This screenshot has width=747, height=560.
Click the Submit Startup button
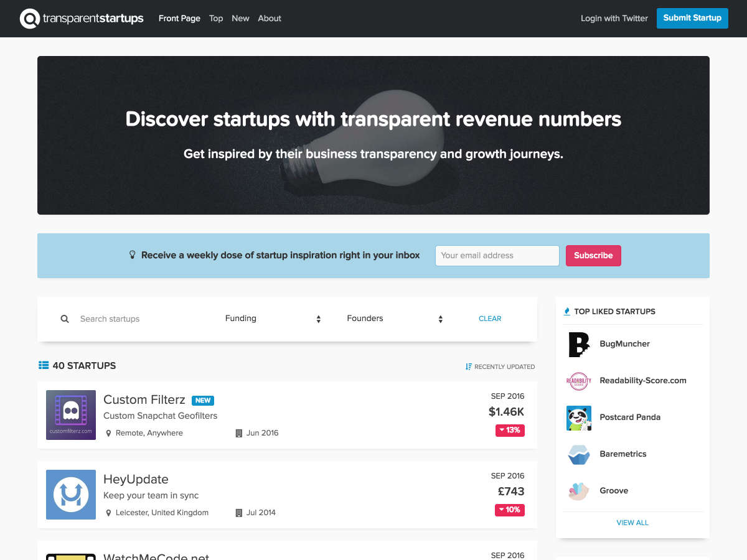[x=692, y=18]
